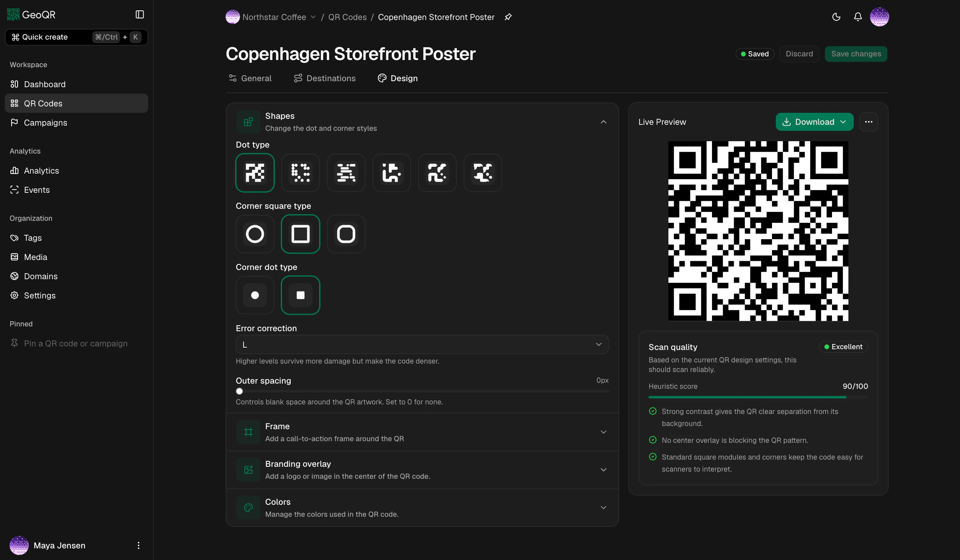Screen dimensions: 960x560
Task: Click the Analytics chart icon
Action: pyautogui.click(x=14, y=170)
